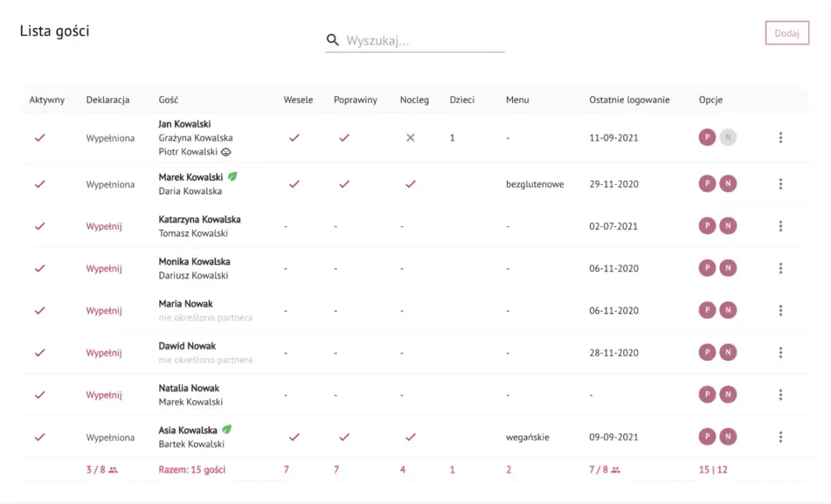
Task: Click the child face icon beside Piotr Kowalski
Action: (226, 152)
